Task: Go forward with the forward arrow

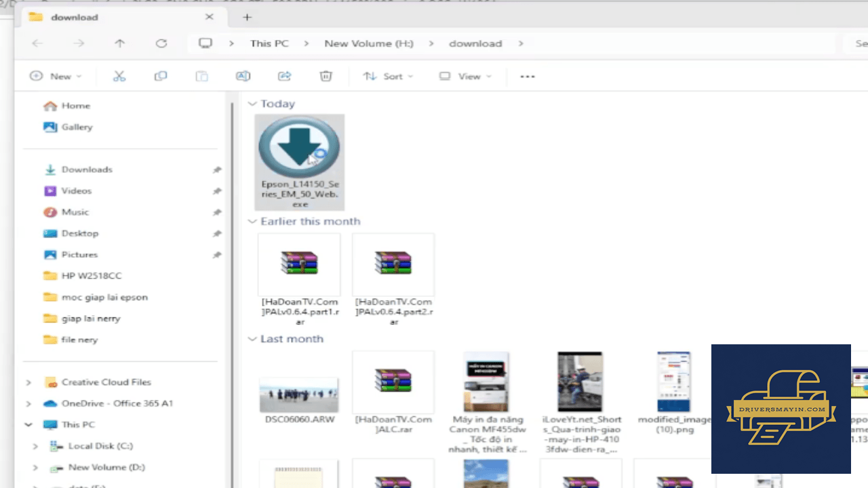Action: coord(79,43)
